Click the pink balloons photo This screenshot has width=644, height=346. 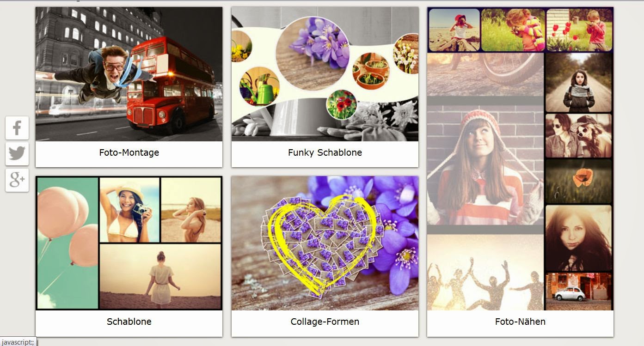point(67,243)
